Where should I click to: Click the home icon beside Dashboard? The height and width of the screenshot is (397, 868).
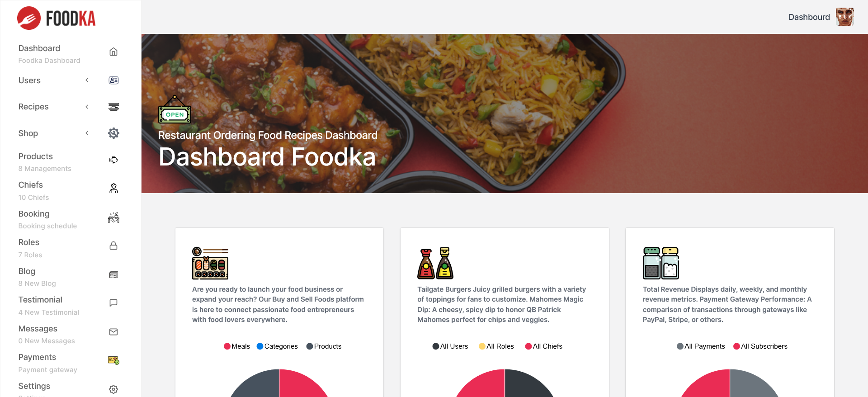click(113, 52)
